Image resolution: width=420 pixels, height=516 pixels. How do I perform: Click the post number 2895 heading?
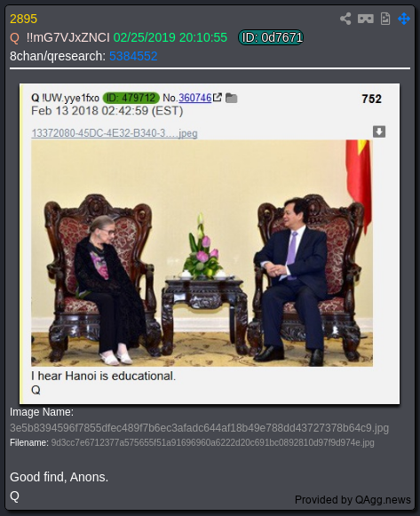pyautogui.click(x=23, y=19)
